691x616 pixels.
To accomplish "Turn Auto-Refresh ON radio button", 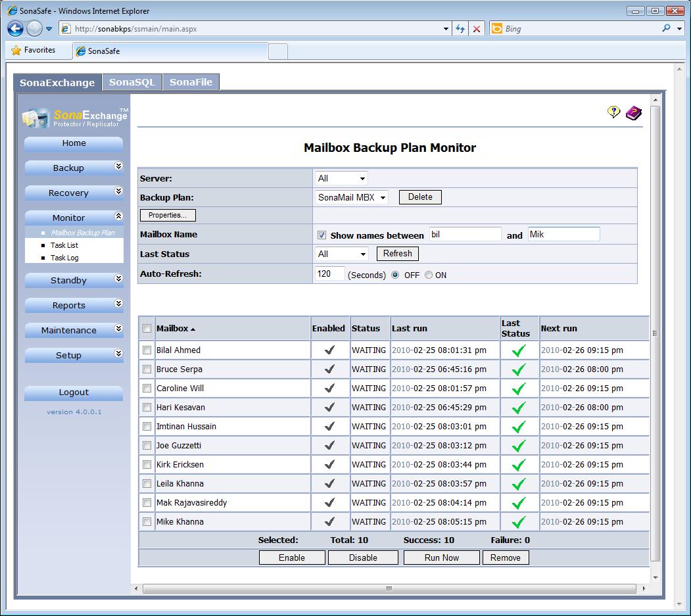I will pos(429,275).
